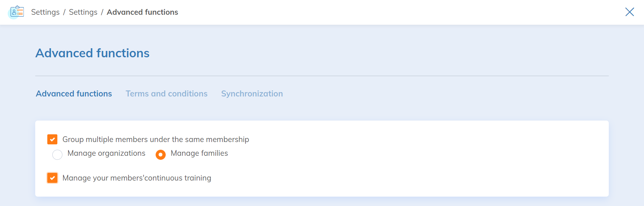Select the Manage families radio button
Viewport: 644px width, 206px height.
coord(161,154)
